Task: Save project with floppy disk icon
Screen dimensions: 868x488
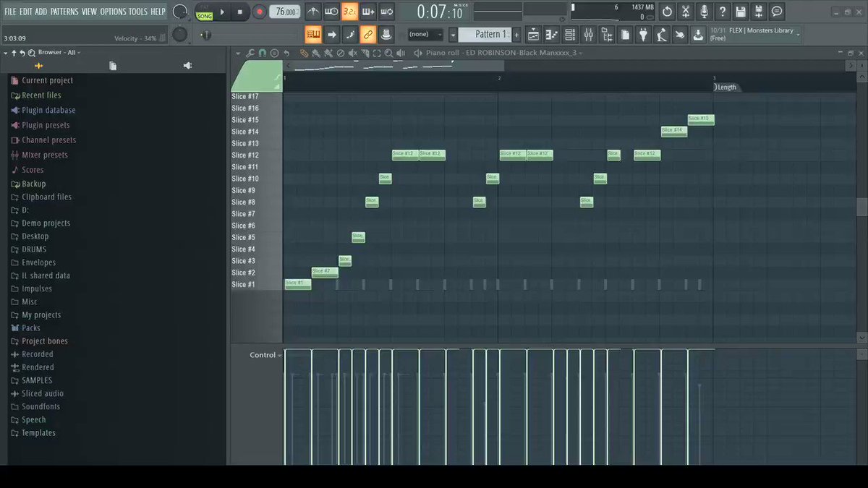Action: click(740, 12)
